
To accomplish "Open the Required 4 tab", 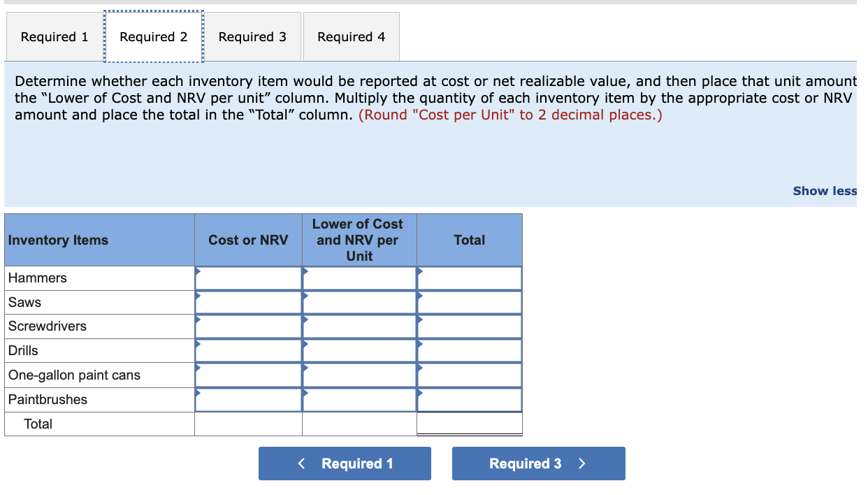I will point(351,36).
